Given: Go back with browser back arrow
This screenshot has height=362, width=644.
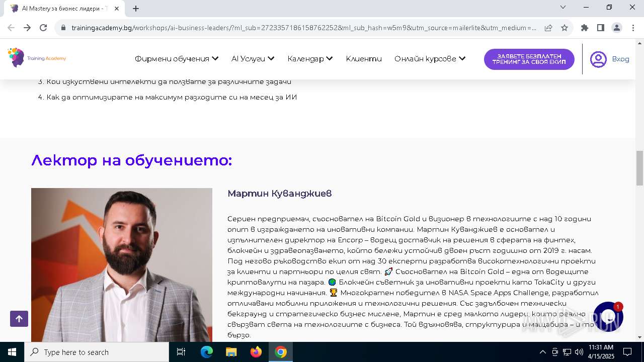Looking at the screenshot, I should [x=11, y=28].
